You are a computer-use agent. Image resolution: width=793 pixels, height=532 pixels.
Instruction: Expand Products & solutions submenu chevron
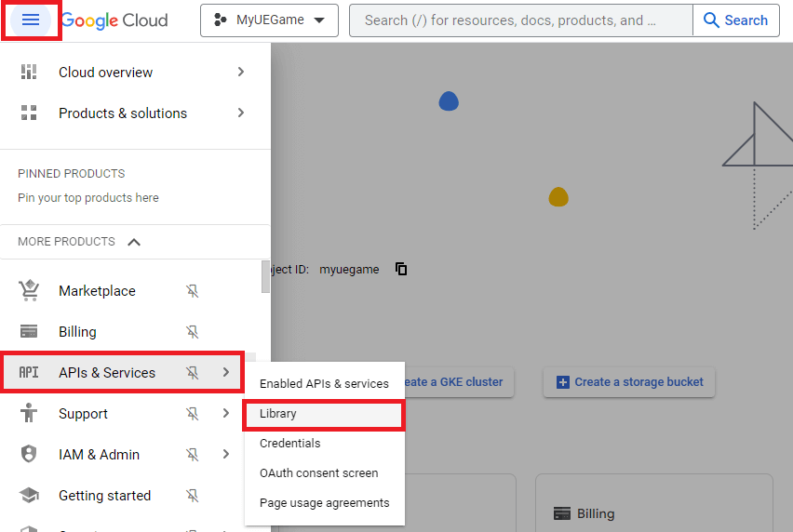coord(241,113)
